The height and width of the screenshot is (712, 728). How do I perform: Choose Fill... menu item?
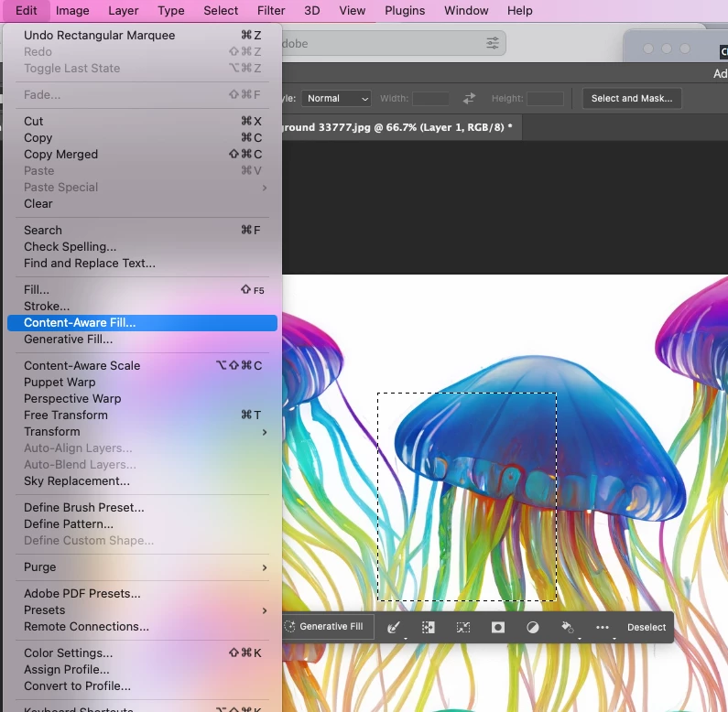tap(142, 289)
